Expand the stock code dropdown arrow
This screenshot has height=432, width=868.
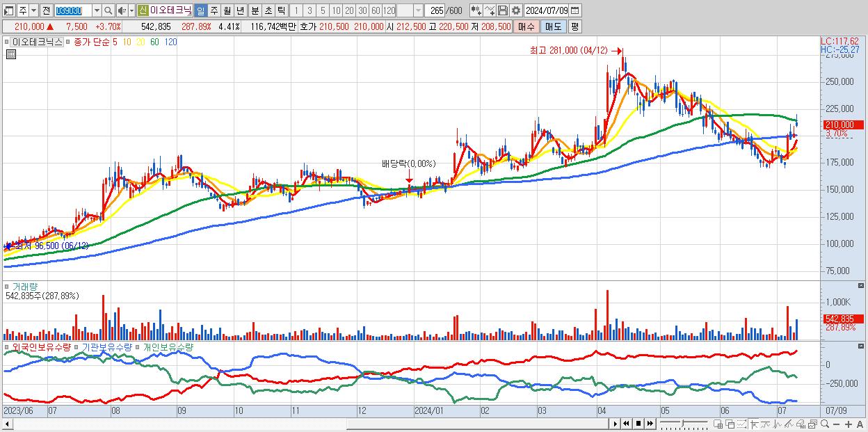(x=97, y=10)
